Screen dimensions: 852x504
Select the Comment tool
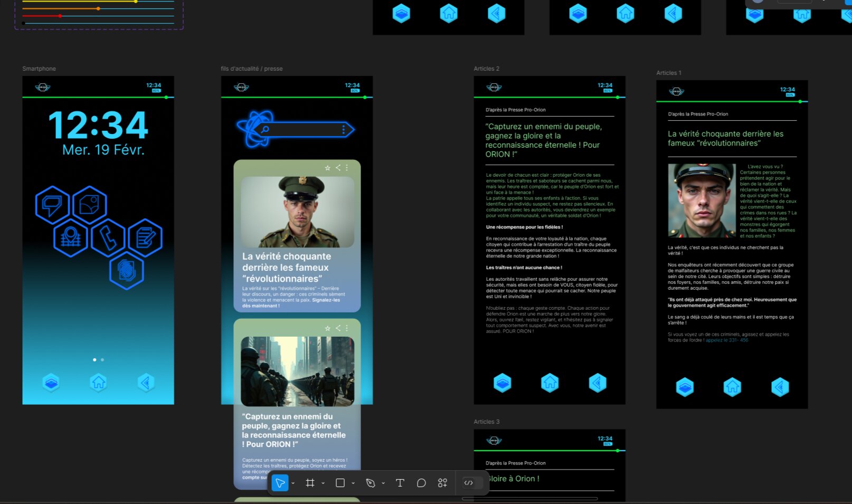click(x=421, y=483)
